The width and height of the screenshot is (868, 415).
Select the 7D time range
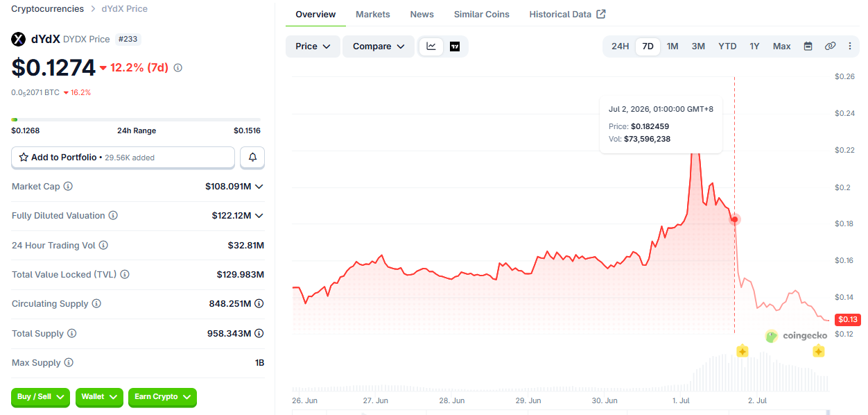648,46
